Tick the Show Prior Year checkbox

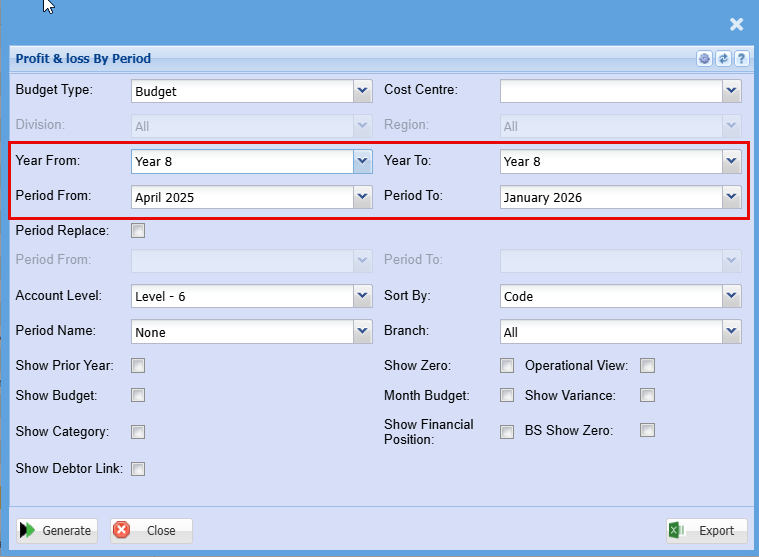pyautogui.click(x=138, y=366)
